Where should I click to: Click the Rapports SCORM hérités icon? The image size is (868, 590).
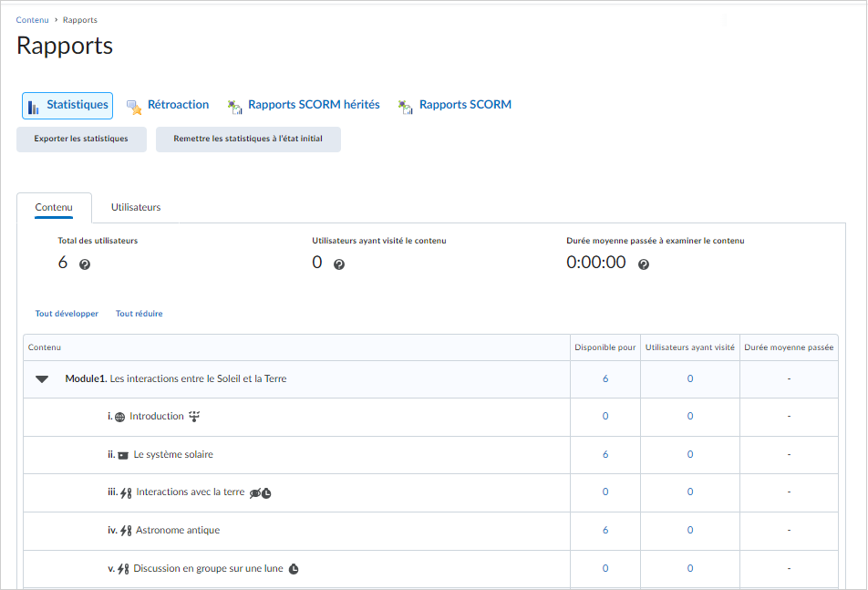pos(235,108)
